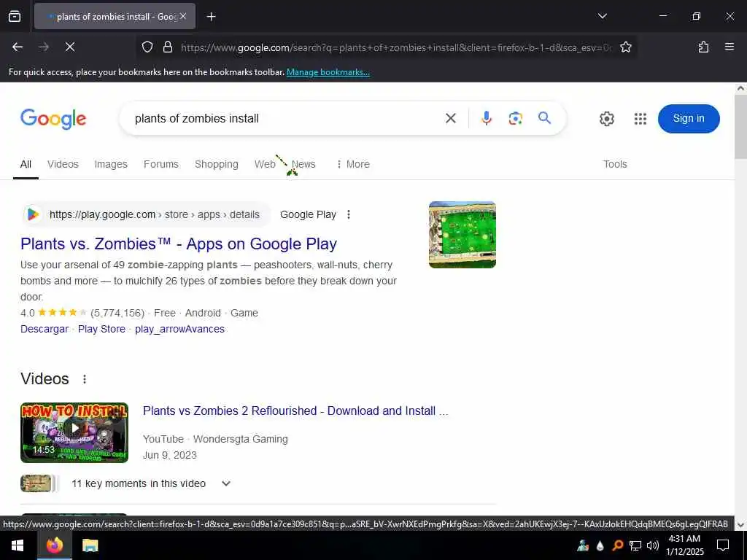Open search Tools options
Image resolution: width=747 pixels, height=560 pixels.
click(615, 164)
